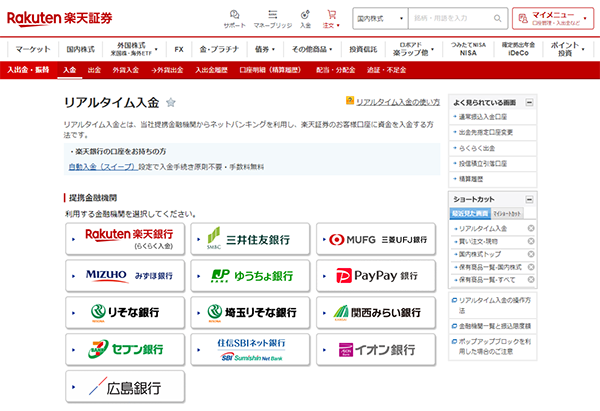Screen dimensions: 600x411
Task: Click the Rakuten 楽天証券 logo
Action: tap(60, 18)
